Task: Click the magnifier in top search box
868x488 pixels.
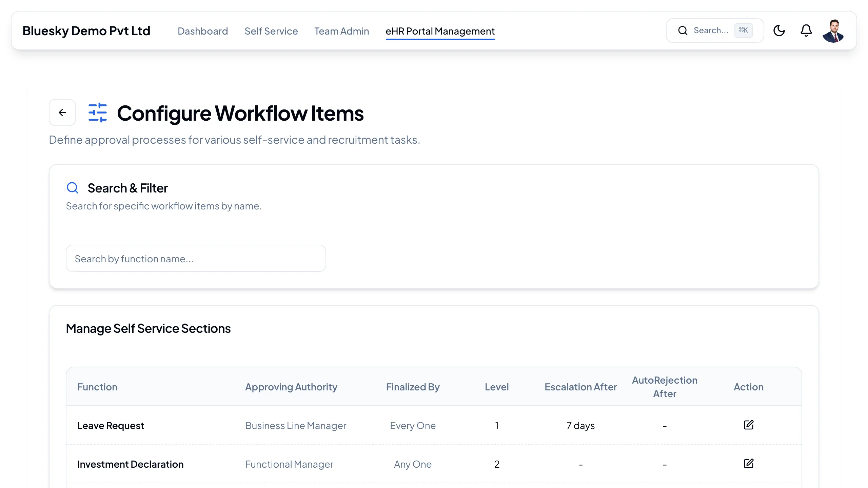Action: click(x=683, y=30)
